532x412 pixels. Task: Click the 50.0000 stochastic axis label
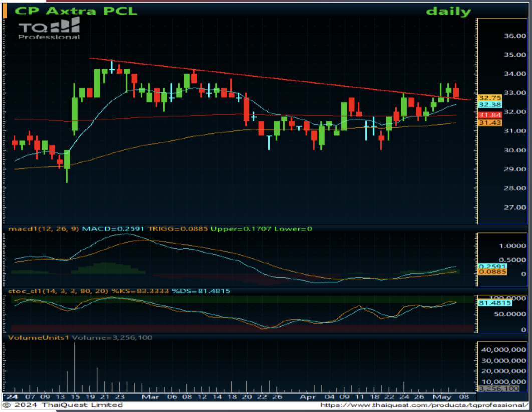point(510,314)
